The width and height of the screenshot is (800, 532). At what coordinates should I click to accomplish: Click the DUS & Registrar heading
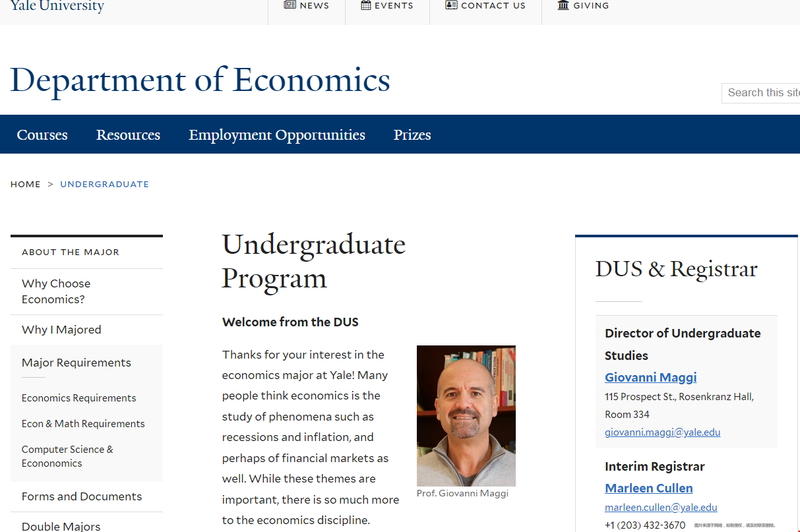pos(676,269)
